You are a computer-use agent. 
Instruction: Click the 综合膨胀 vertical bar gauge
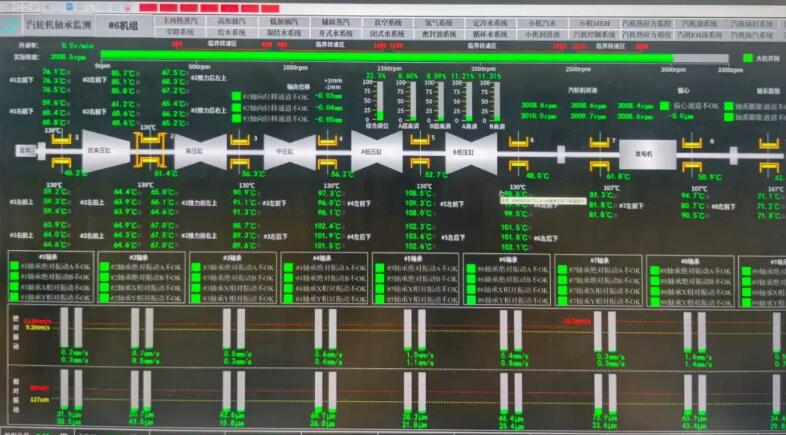(378, 100)
